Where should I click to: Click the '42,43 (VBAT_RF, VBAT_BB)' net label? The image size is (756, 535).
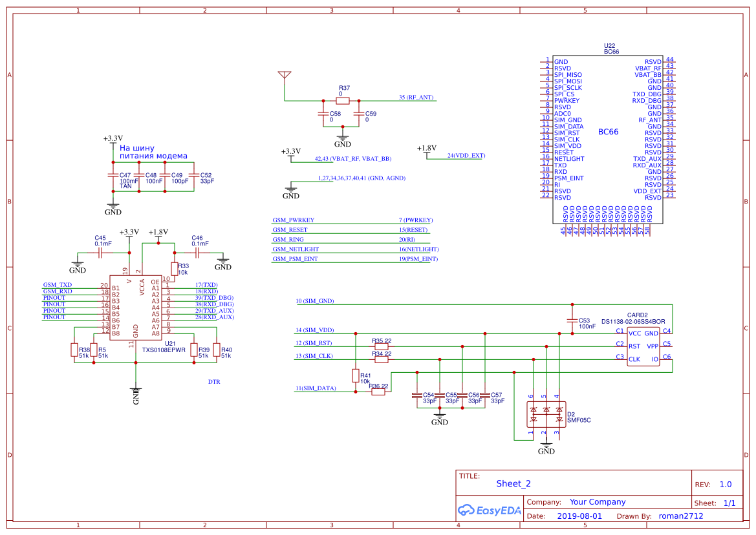[353, 158]
